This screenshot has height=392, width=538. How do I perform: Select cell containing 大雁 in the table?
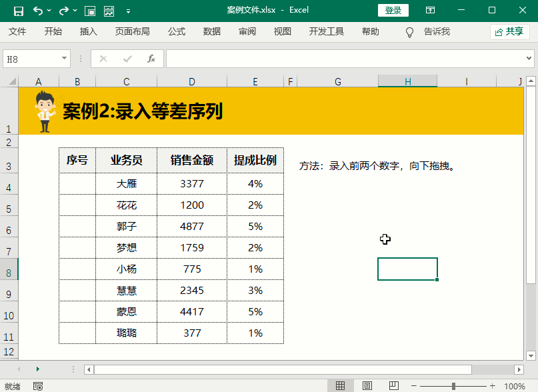coord(126,184)
